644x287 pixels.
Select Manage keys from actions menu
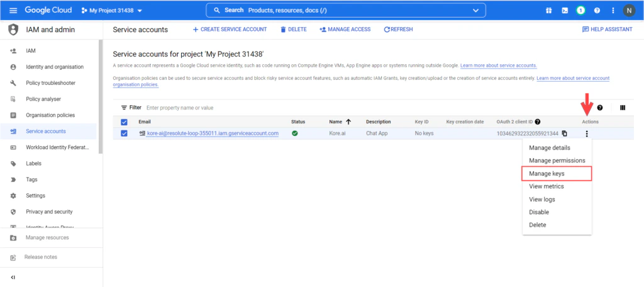click(x=557, y=174)
